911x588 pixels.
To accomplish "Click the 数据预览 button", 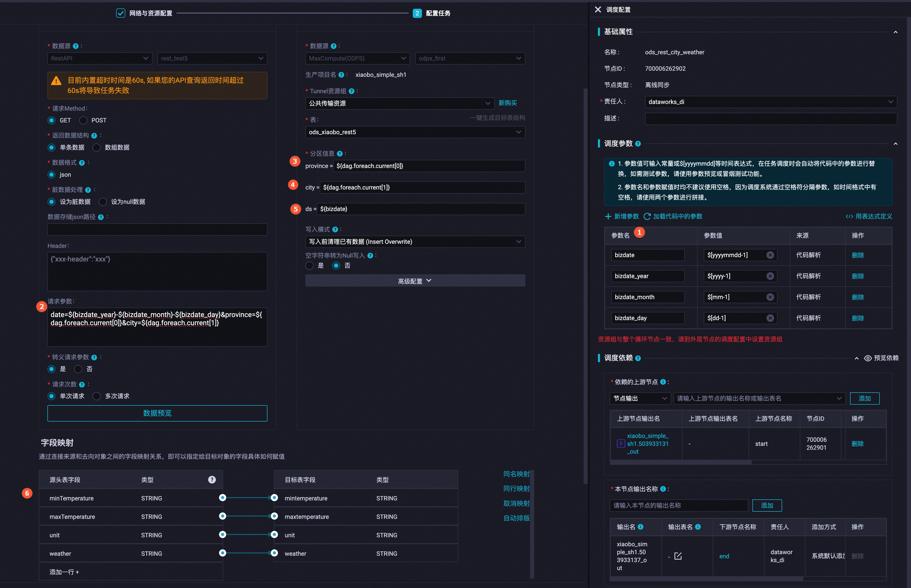I will [x=157, y=413].
